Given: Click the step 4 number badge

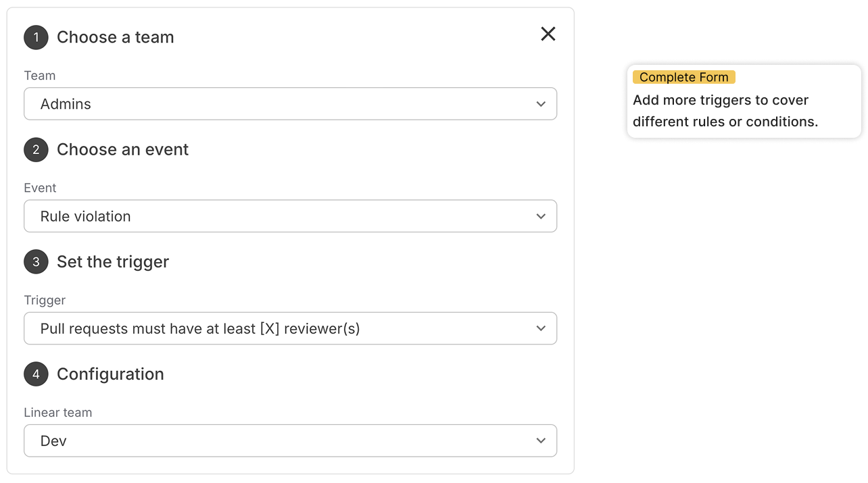Looking at the screenshot, I should (36, 374).
